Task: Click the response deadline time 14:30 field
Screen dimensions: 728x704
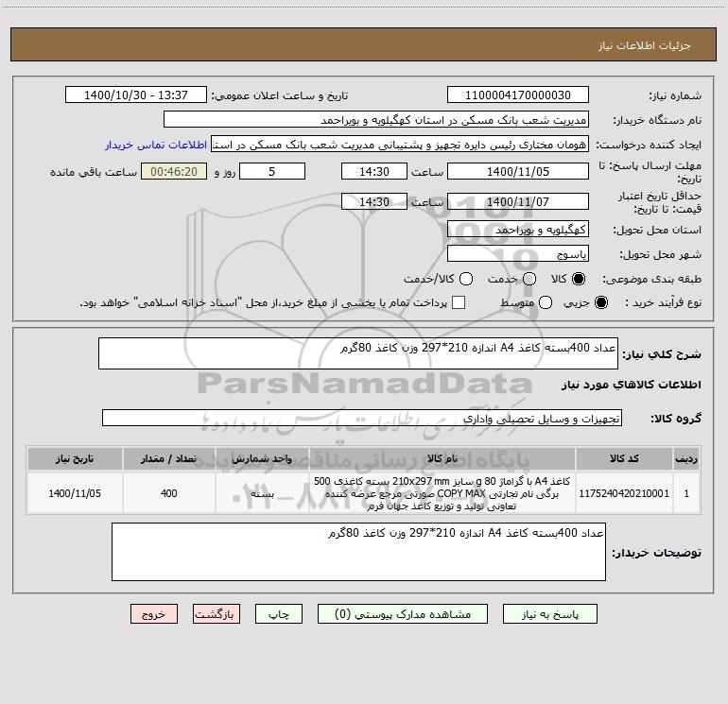Action: pyautogui.click(x=374, y=171)
